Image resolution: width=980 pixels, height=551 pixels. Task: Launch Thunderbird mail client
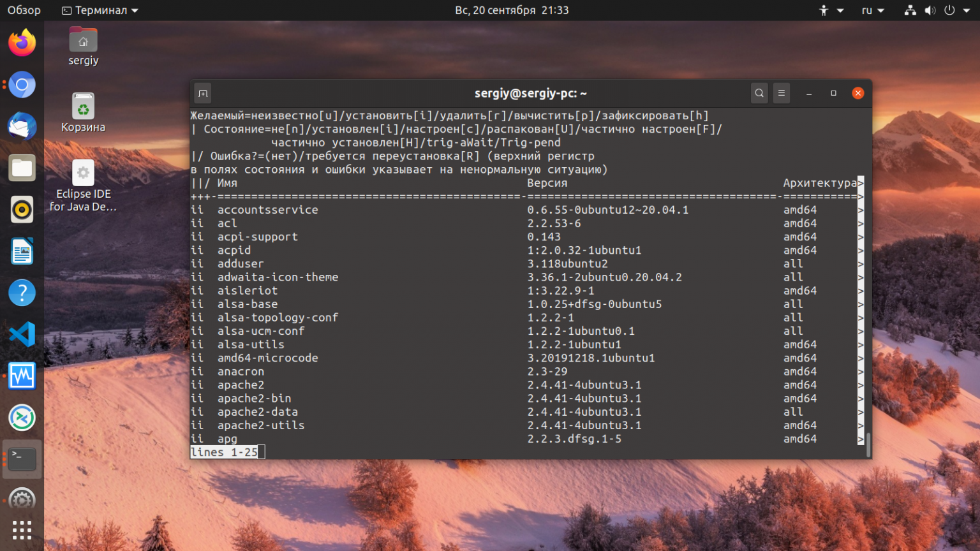[22, 126]
